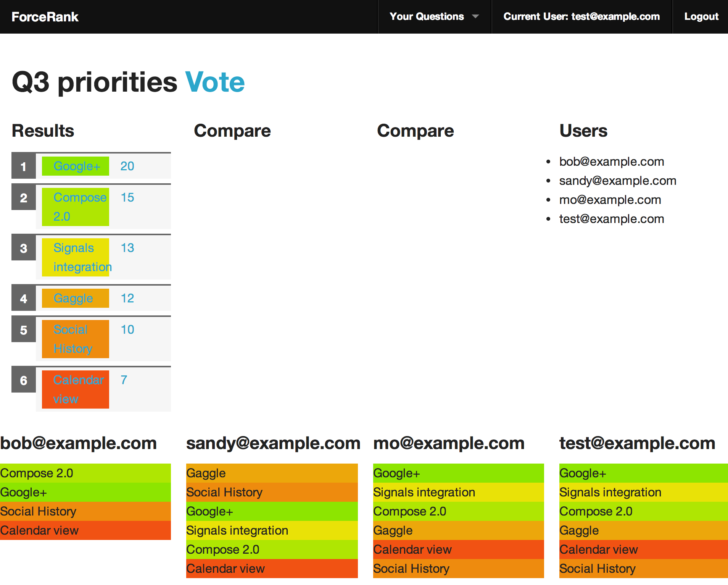Open the Your Questions menu
The width and height of the screenshot is (728, 585).
427,17
